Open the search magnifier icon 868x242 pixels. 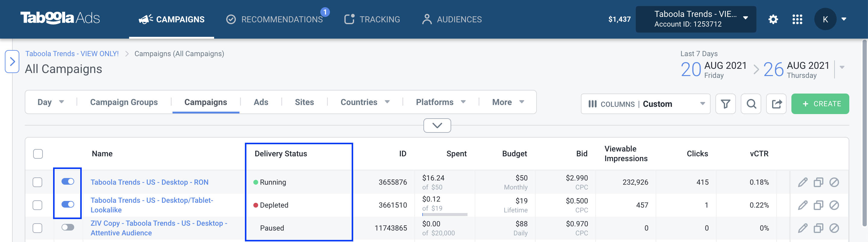(751, 104)
